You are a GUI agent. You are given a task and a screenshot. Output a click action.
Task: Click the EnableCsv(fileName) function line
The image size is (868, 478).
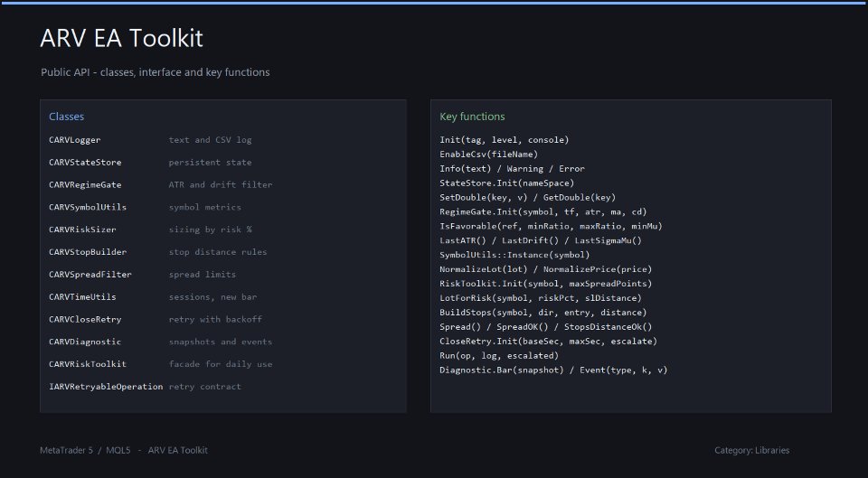489,155
